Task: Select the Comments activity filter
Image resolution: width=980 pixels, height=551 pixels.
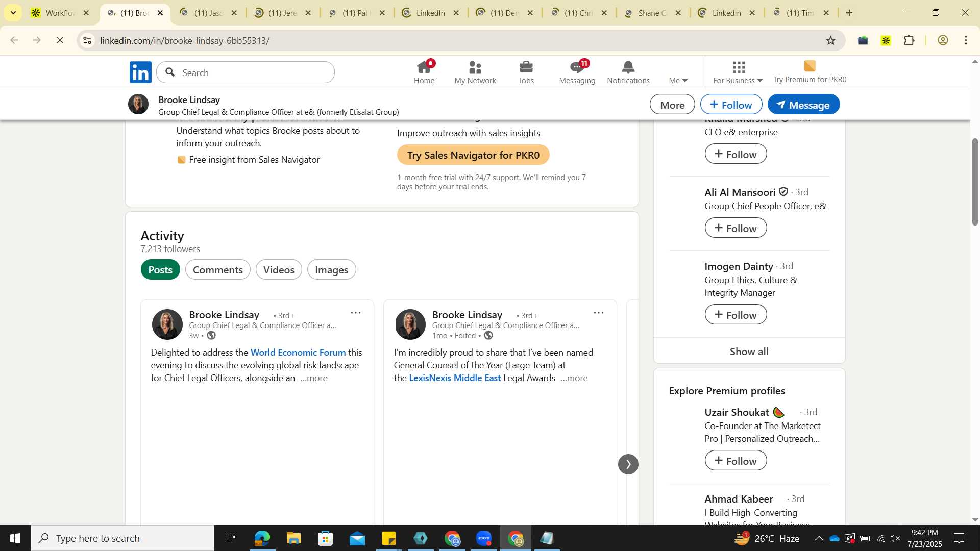Action: click(218, 270)
